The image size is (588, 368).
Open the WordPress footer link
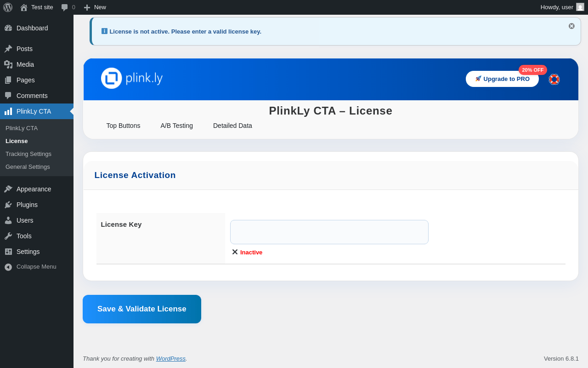pyautogui.click(x=171, y=358)
